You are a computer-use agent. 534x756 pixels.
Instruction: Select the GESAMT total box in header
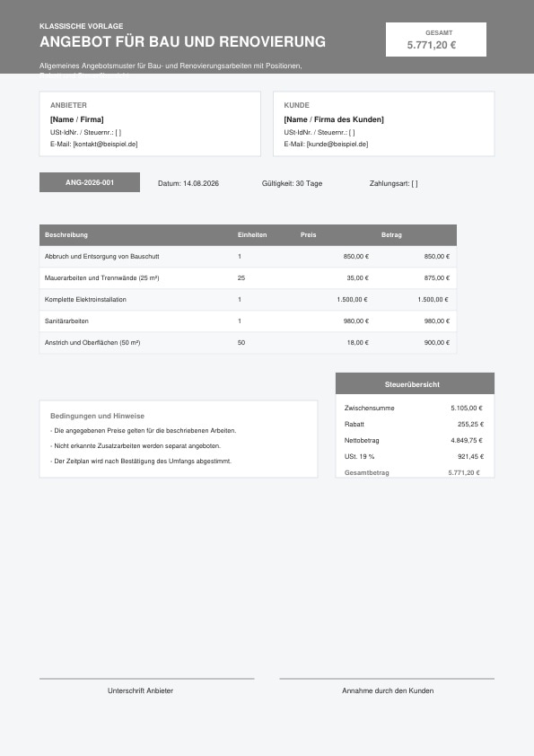tap(435, 40)
